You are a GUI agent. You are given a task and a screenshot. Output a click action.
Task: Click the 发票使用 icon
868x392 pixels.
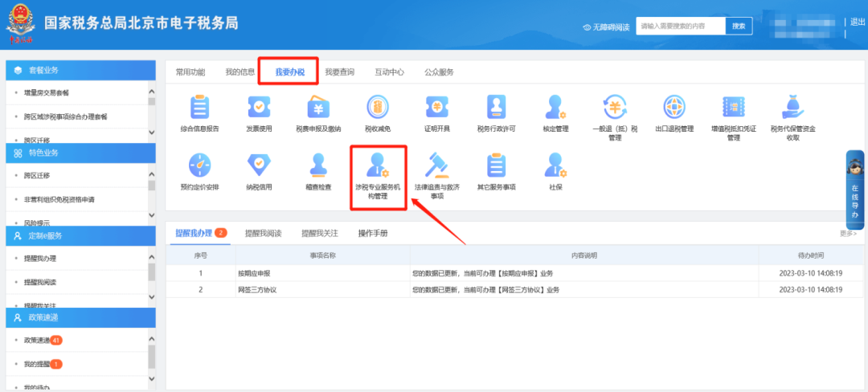click(x=259, y=108)
